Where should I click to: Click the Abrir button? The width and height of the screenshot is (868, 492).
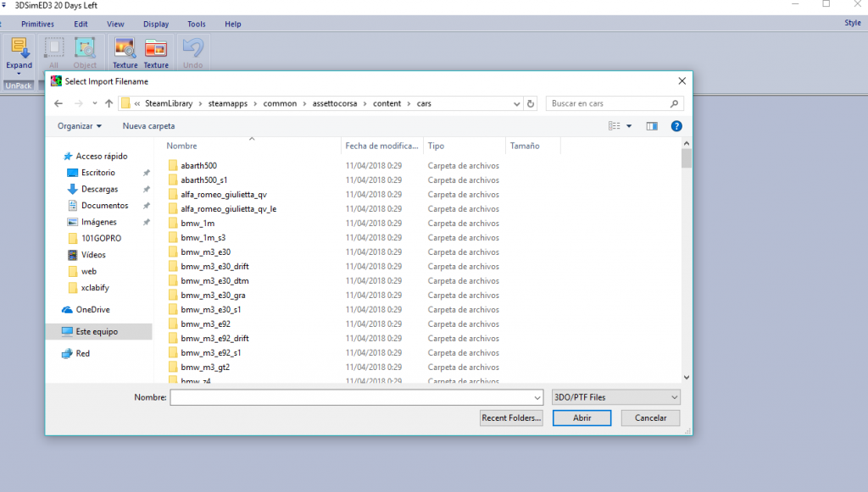click(x=581, y=418)
